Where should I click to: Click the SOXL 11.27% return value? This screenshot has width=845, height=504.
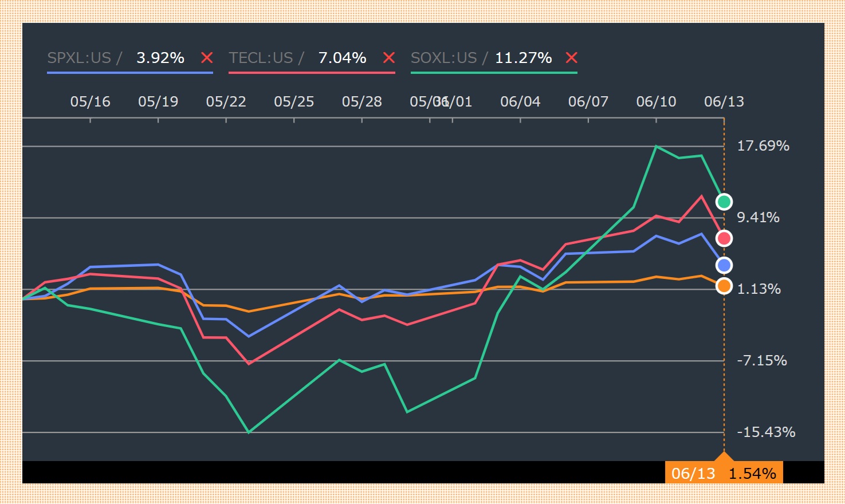[x=523, y=58]
